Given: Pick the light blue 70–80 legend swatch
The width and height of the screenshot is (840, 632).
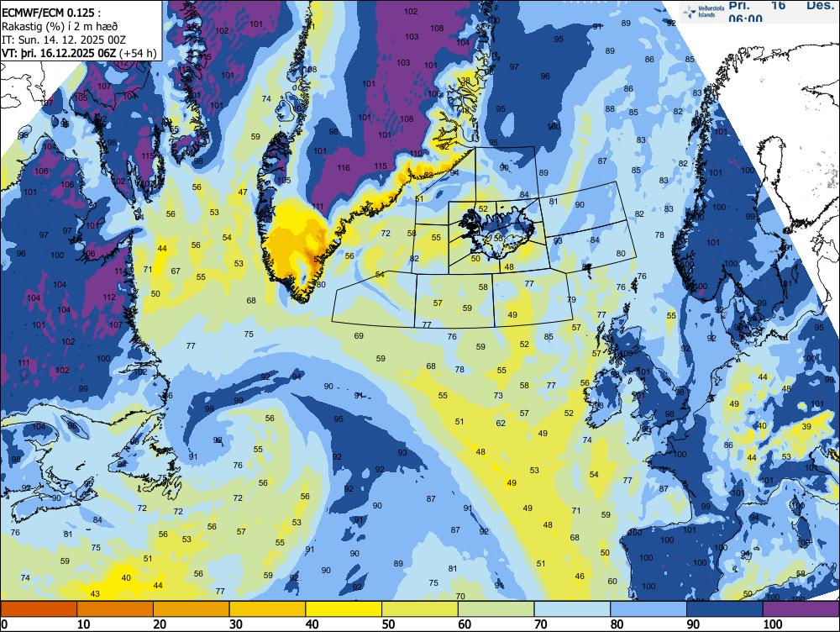Looking at the screenshot, I should pyautogui.click(x=571, y=608).
